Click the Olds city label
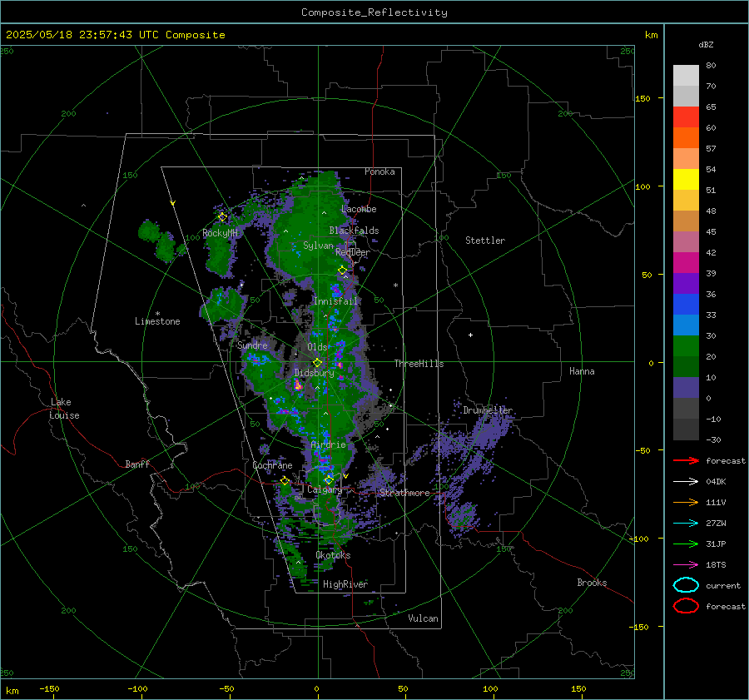This screenshot has width=749, height=700. 317,347
